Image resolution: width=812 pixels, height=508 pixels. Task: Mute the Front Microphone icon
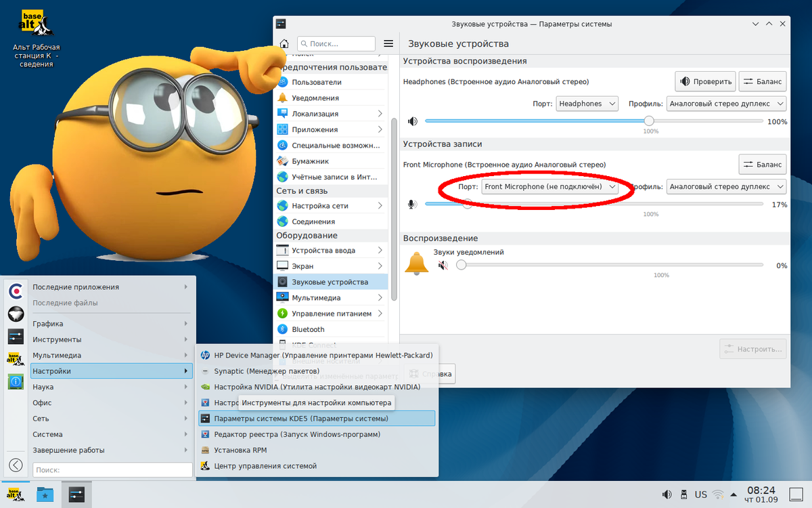point(412,204)
